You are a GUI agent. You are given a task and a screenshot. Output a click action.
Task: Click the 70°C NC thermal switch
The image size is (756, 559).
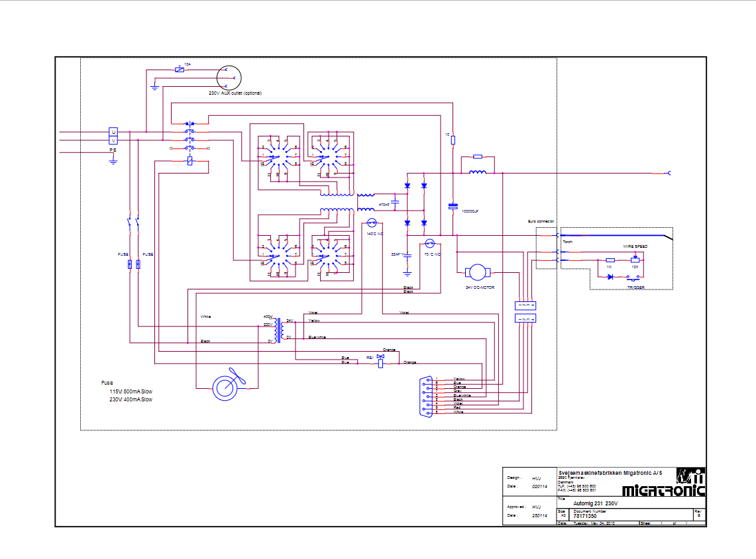coord(429,243)
